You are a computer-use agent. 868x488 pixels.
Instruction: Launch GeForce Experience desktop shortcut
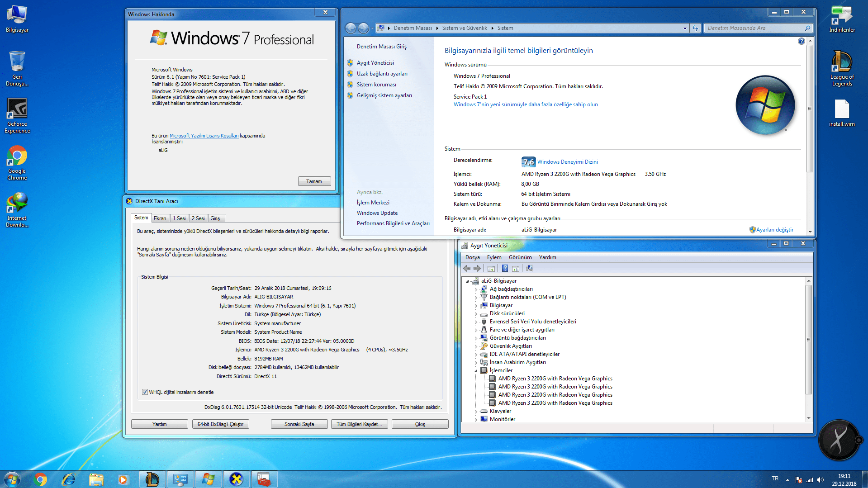[17, 116]
